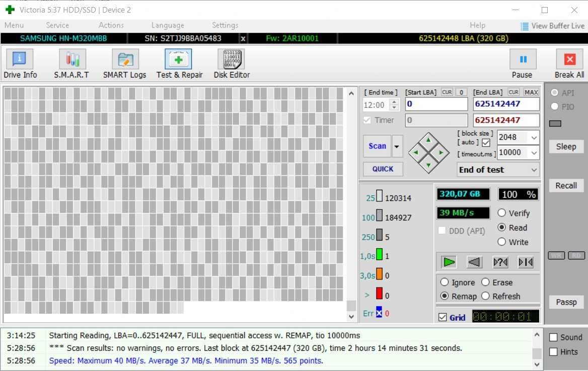Open the Language menu

point(168,25)
